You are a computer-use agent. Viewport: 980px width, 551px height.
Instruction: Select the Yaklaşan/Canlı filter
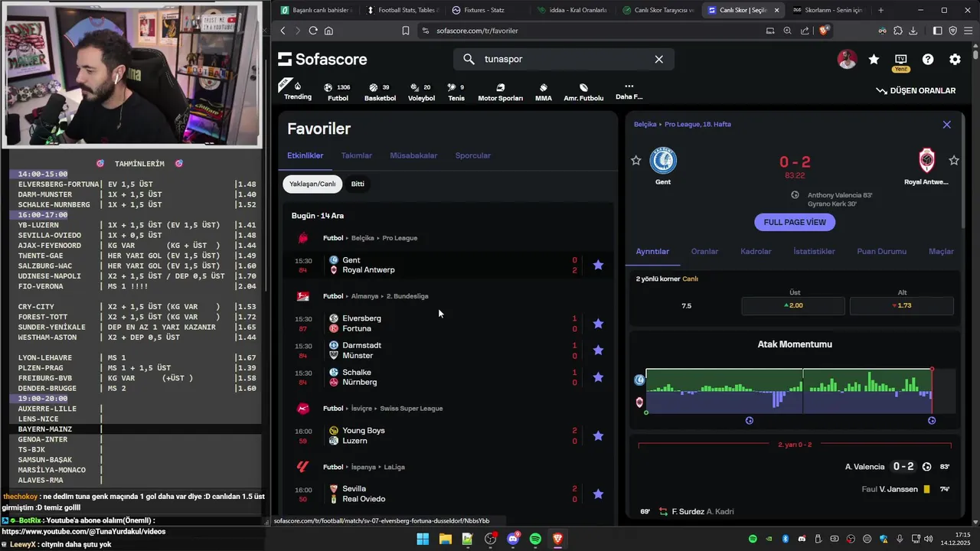pos(312,184)
